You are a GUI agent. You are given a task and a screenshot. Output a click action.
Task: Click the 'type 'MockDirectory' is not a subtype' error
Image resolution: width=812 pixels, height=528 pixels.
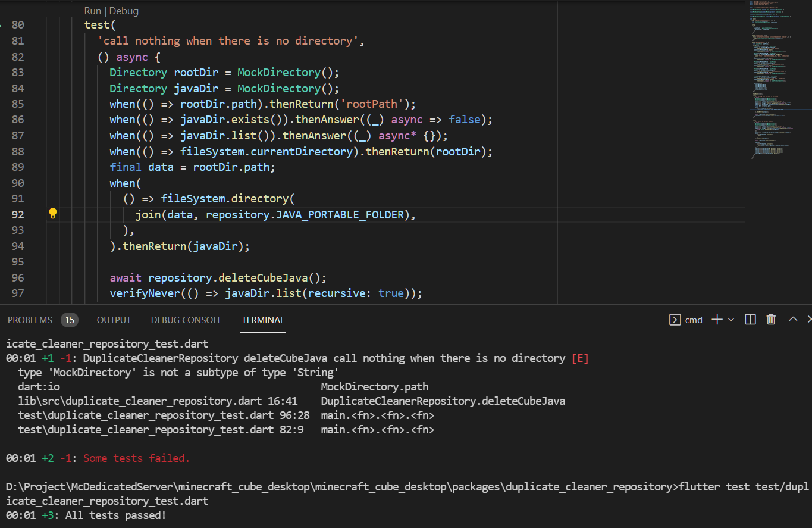tap(178, 373)
